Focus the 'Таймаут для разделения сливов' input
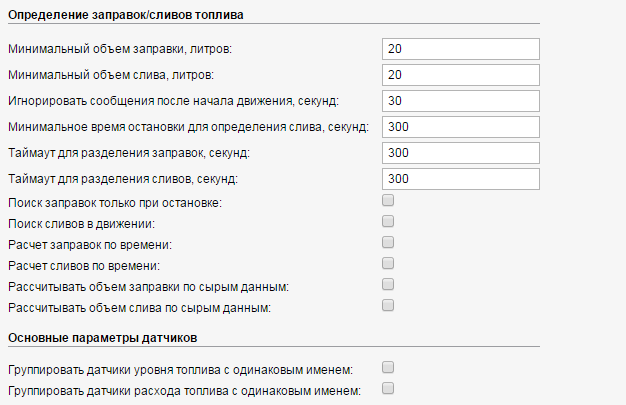 [x=460, y=179]
